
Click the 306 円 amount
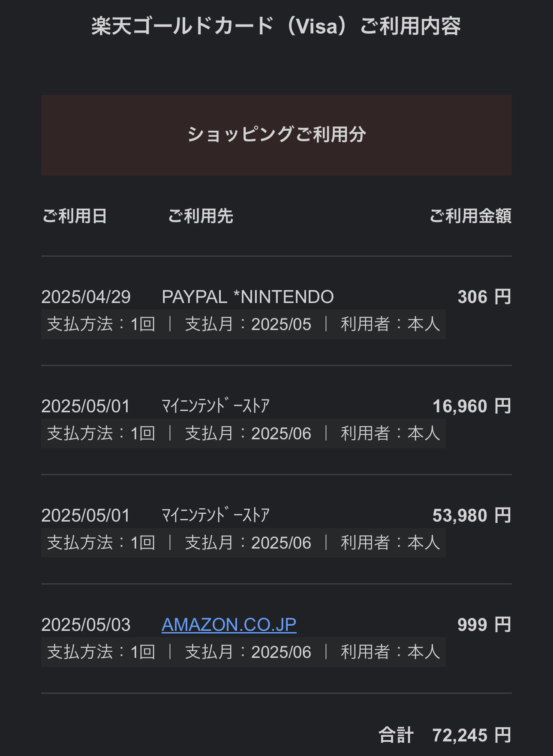[x=484, y=297]
